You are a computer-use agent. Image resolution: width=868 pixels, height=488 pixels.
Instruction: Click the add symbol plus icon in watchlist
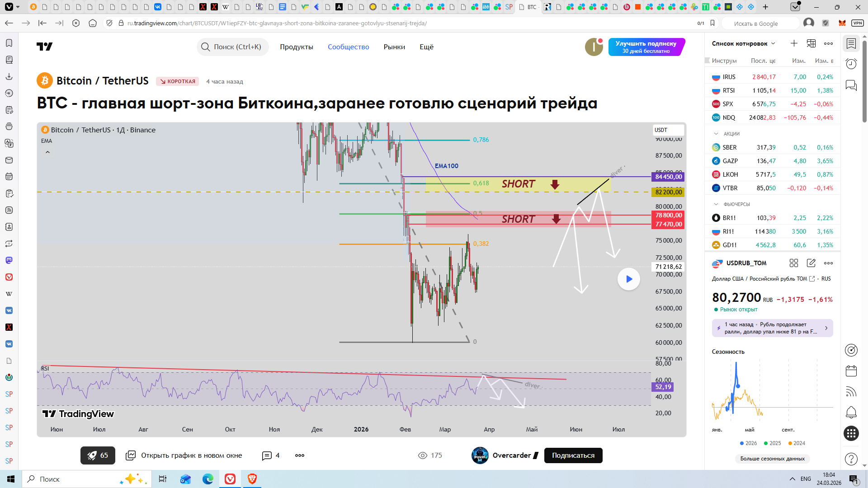click(x=794, y=43)
